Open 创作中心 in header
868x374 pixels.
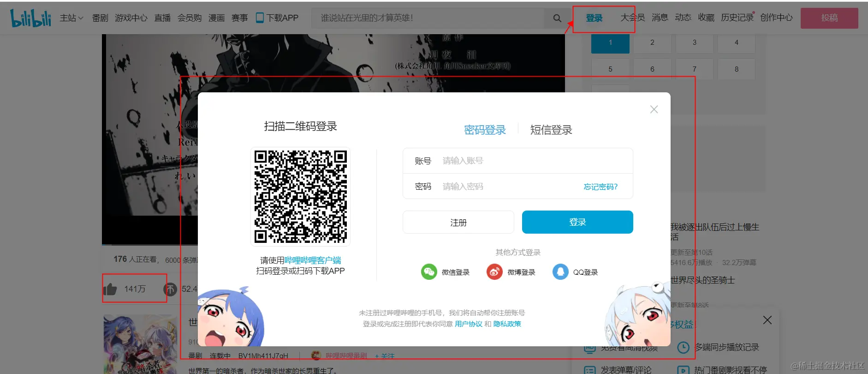pyautogui.click(x=776, y=18)
